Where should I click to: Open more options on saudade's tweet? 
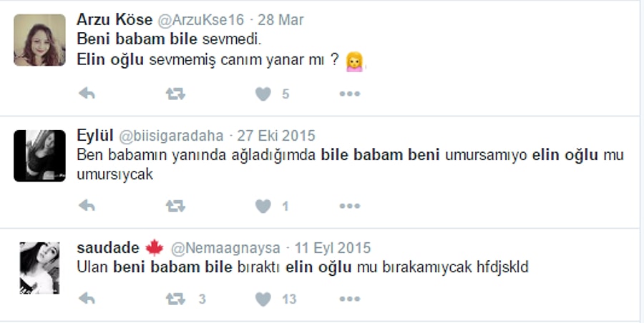click(349, 299)
